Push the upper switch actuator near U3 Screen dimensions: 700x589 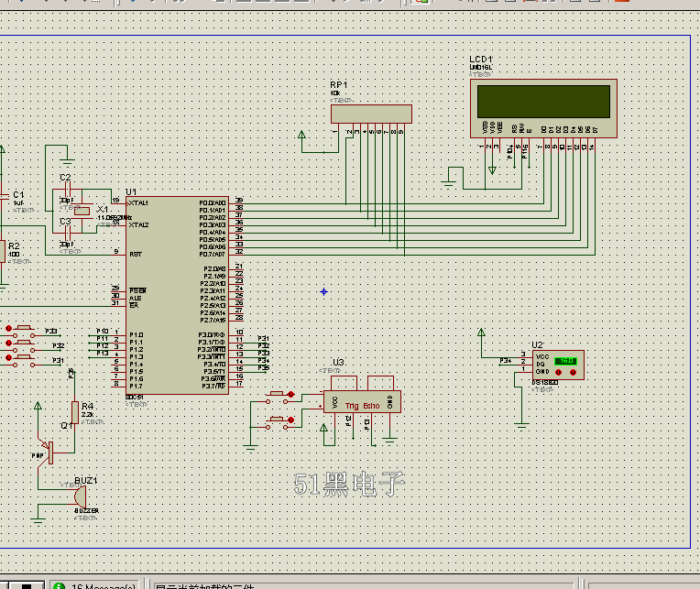pyautogui.click(x=277, y=393)
